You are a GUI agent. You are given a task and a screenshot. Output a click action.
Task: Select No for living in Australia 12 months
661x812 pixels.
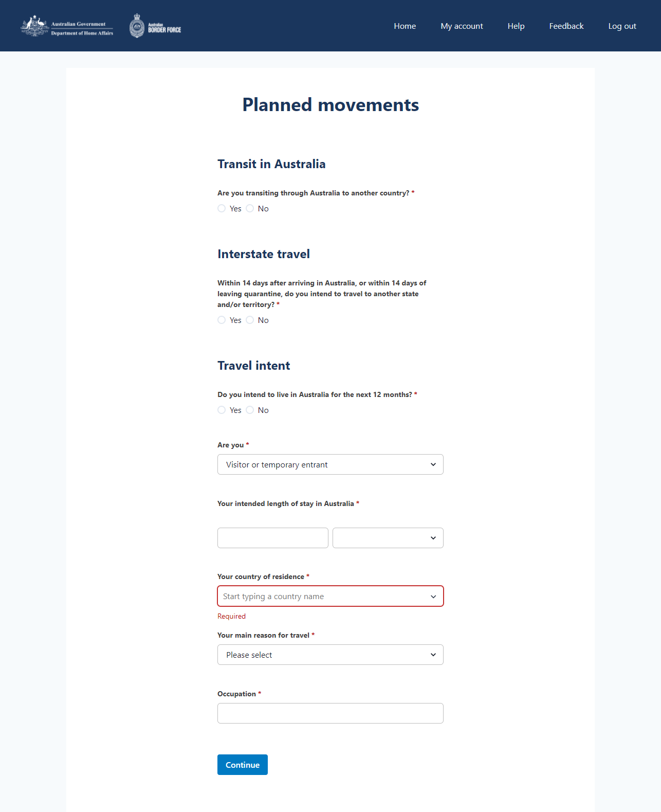(x=250, y=410)
